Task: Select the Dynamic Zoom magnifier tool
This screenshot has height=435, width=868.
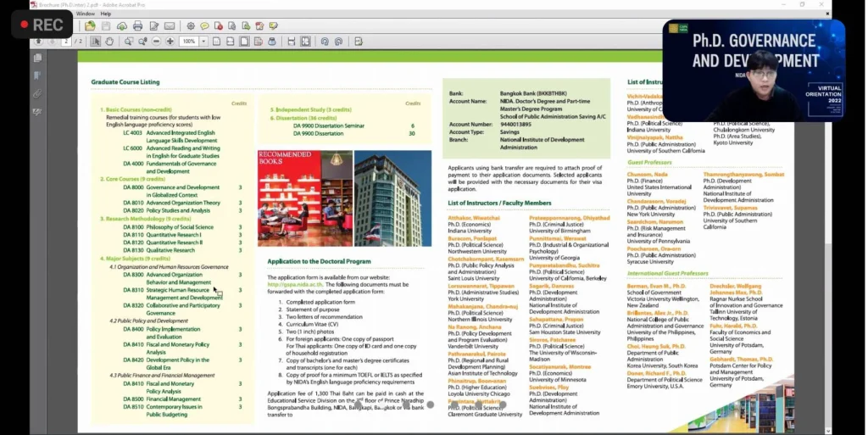Action: (142, 42)
